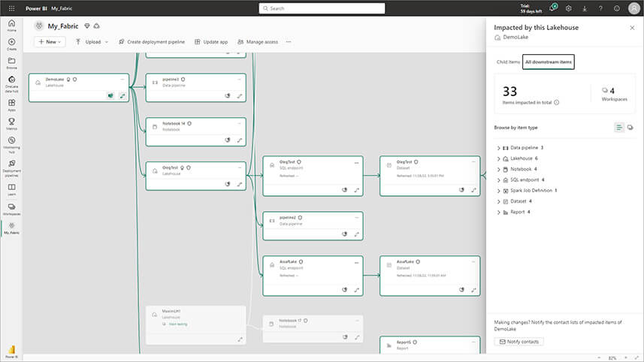
Task: Open OneLake data hub in sidebar
Action: (11, 82)
